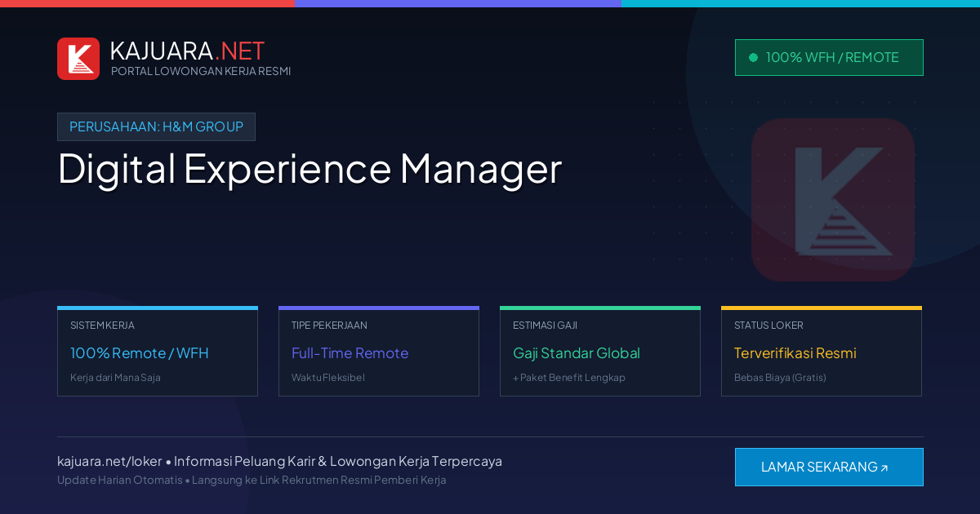Click the LAMAR SEKARANG button
This screenshot has height=514, width=980.
click(x=829, y=467)
